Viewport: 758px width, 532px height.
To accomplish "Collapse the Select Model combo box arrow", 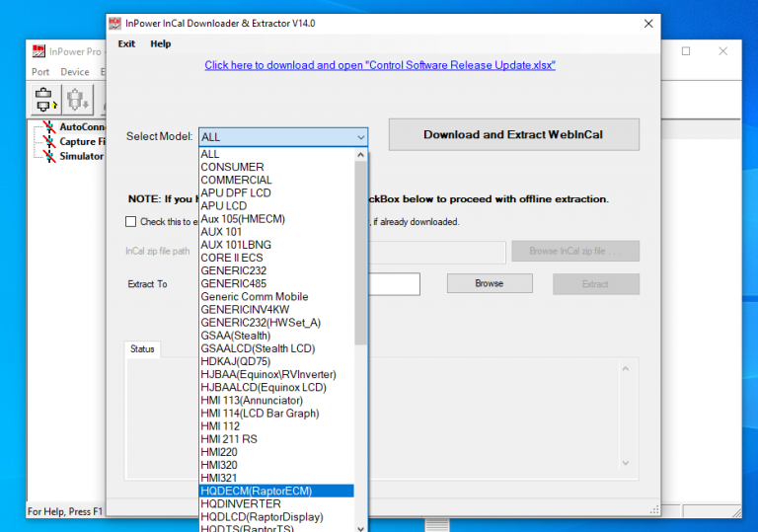I will pyautogui.click(x=360, y=137).
